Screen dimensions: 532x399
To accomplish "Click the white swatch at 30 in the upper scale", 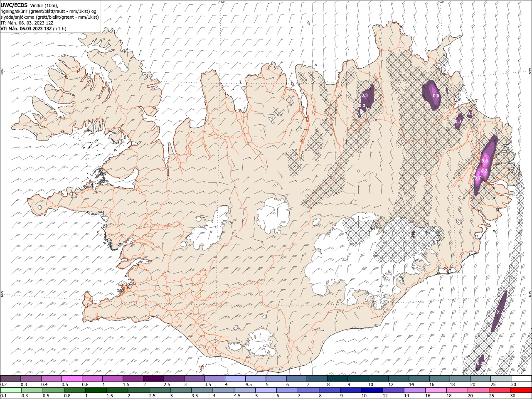I will coord(521,379).
